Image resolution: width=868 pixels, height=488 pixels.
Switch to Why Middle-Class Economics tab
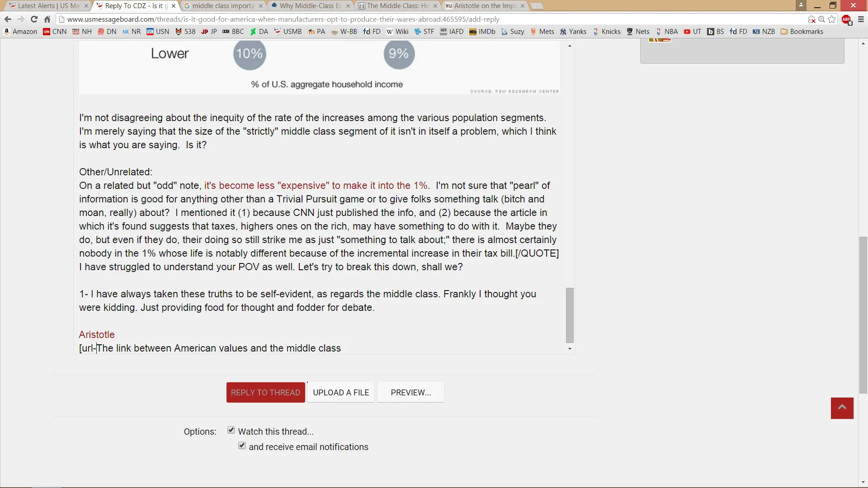tap(311, 6)
